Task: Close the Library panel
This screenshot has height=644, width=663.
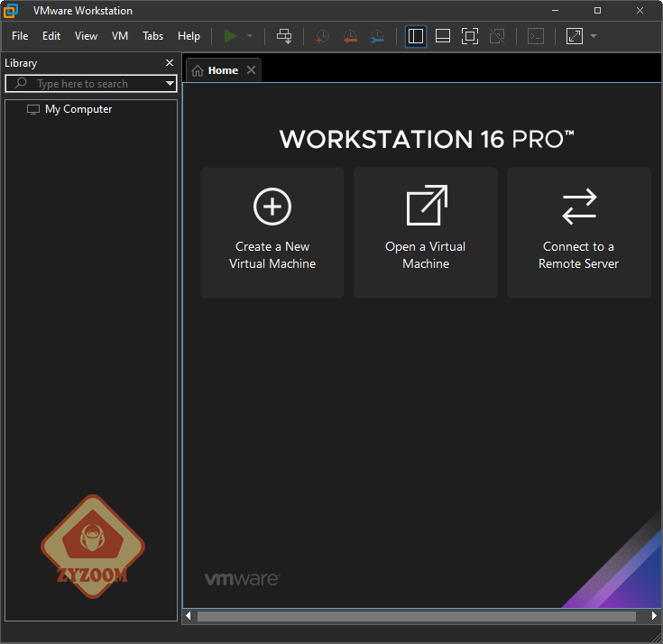Action: point(170,63)
